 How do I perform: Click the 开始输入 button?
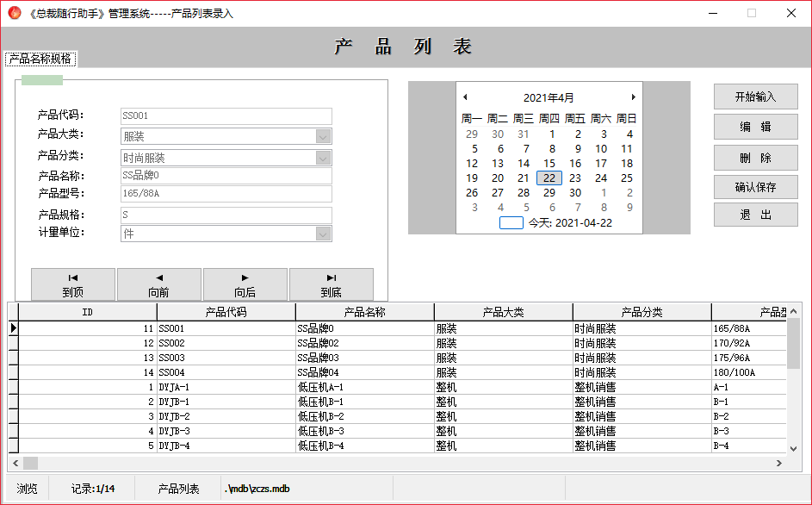[755, 97]
